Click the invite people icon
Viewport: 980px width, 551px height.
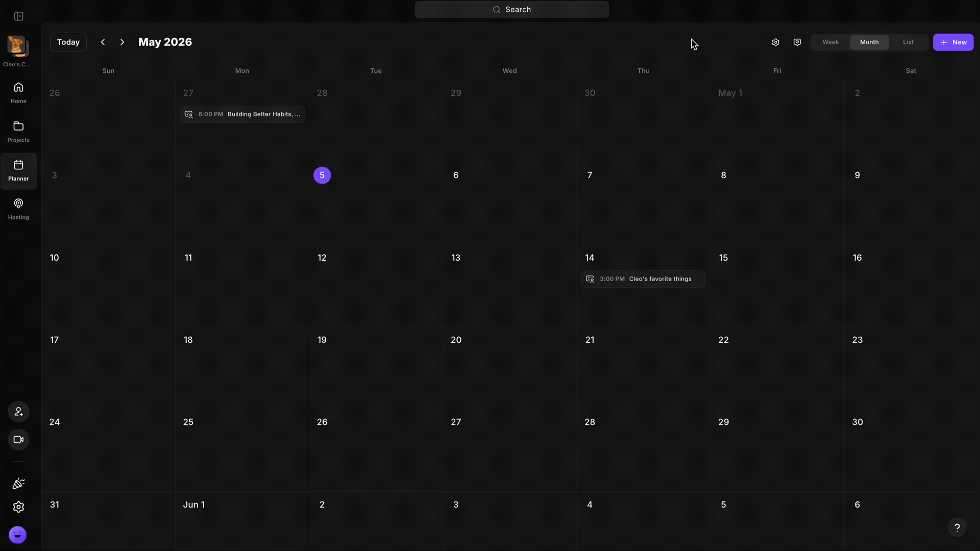18,412
